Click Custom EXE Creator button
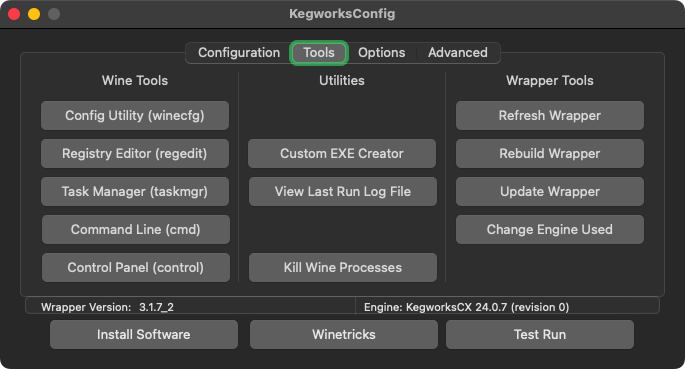The width and height of the screenshot is (685, 369). pos(342,154)
